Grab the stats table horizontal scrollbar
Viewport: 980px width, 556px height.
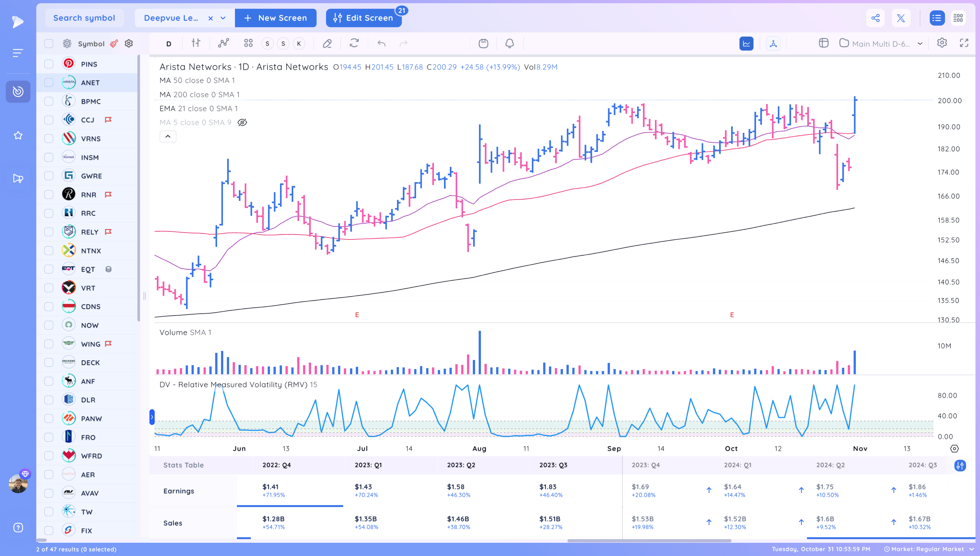pos(649,540)
